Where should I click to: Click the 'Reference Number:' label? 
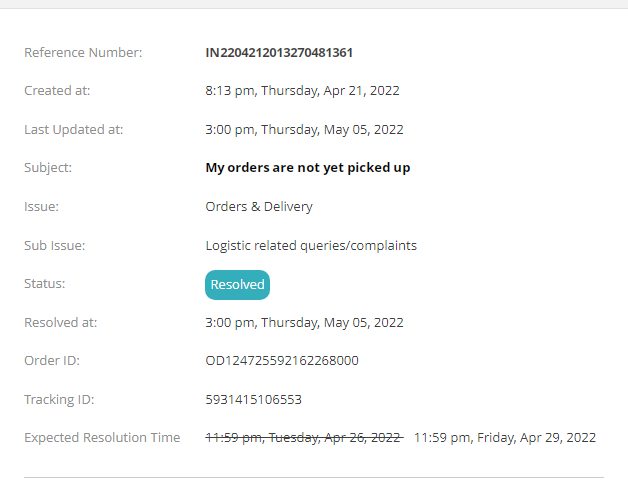click(x=83, y=52)
